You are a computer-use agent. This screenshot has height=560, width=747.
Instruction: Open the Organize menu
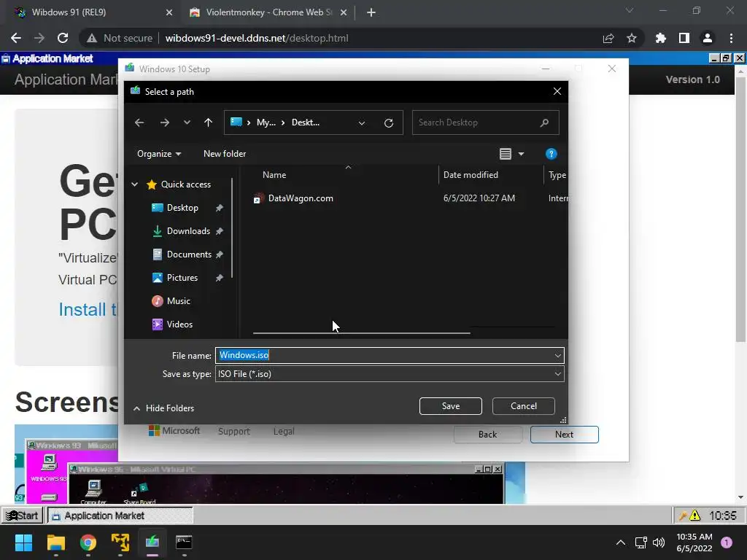tap(158, 154)
